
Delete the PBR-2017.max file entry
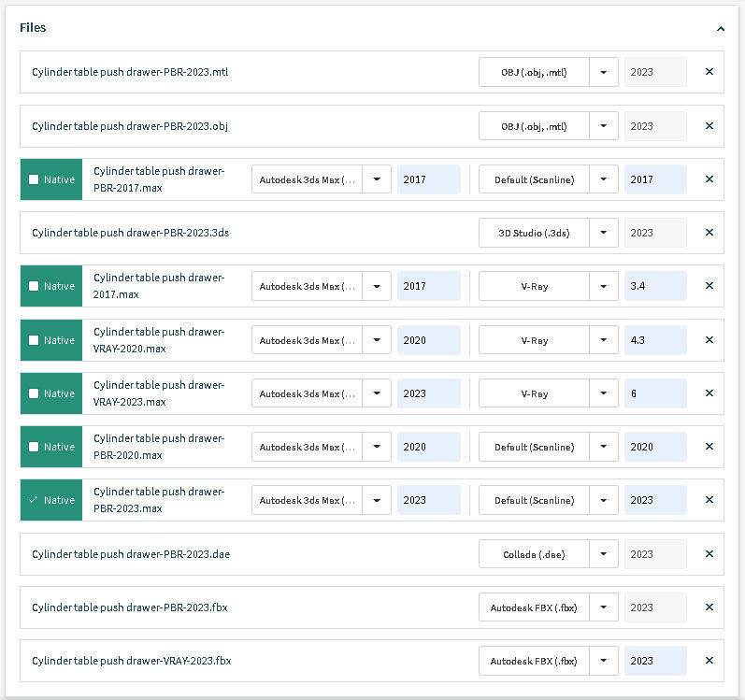tap(709, 179)
